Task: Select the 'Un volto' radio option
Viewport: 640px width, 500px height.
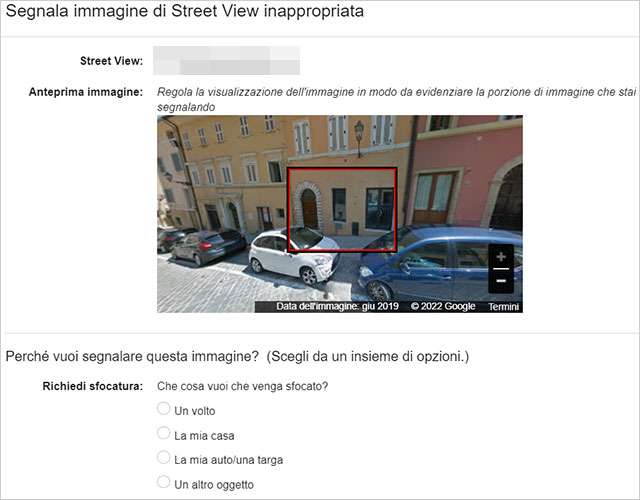Action: (163, 409)
